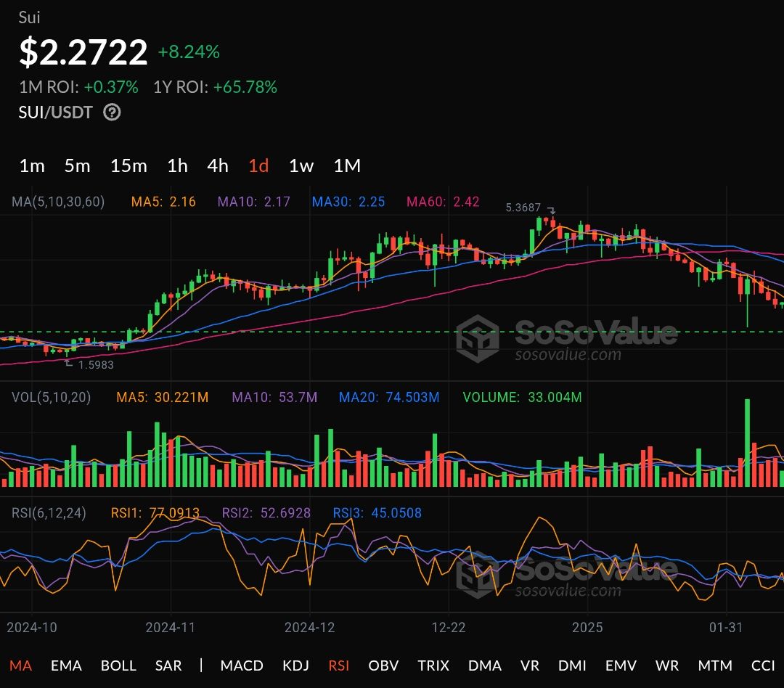This screenshot has width=784, height=688.
Task: Click the VOL(5,10,20) label
Action: click(x=51, y=397)
